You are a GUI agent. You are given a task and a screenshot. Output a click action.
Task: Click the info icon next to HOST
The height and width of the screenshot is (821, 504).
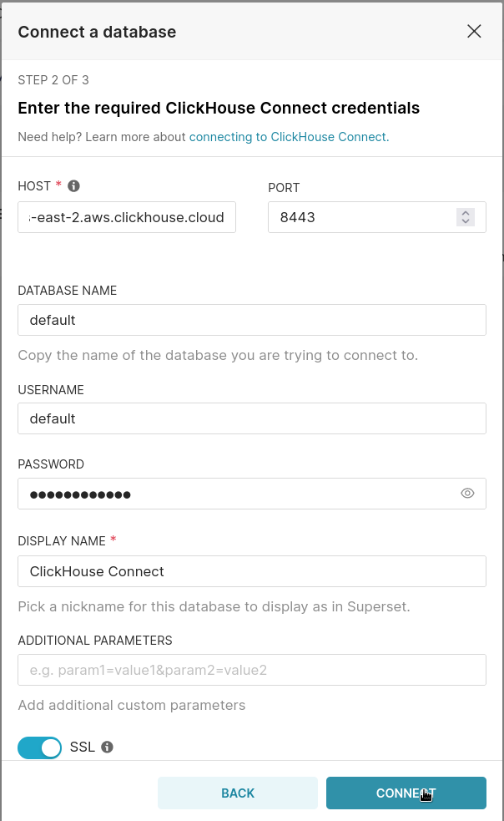pos(73,186)
